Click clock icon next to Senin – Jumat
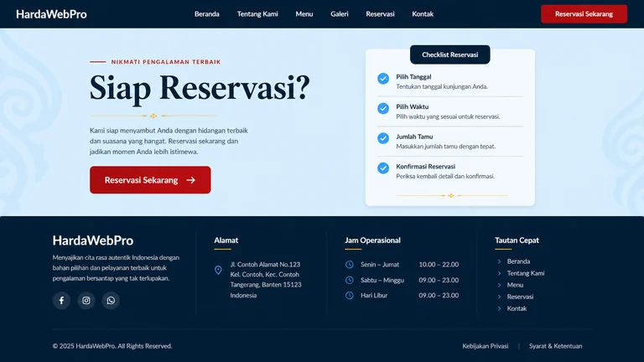Viewport: 644px width, 362px height. 349,264
